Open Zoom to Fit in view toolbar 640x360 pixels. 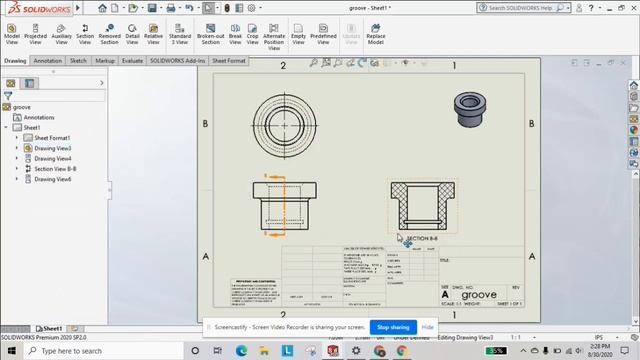pyautogui.click(x=313, y=63)
